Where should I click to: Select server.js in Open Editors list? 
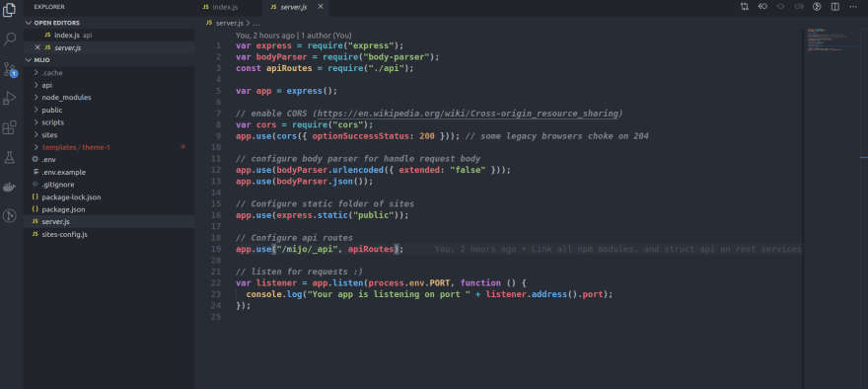click(108, 47)
